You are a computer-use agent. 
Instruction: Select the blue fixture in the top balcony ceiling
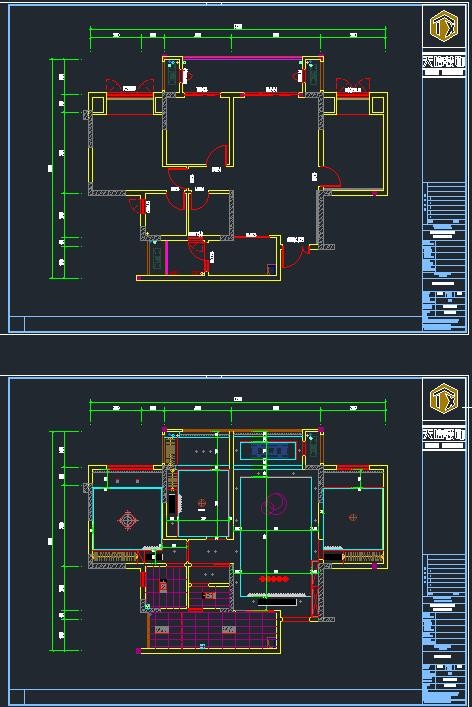click(x=268, y=451)
